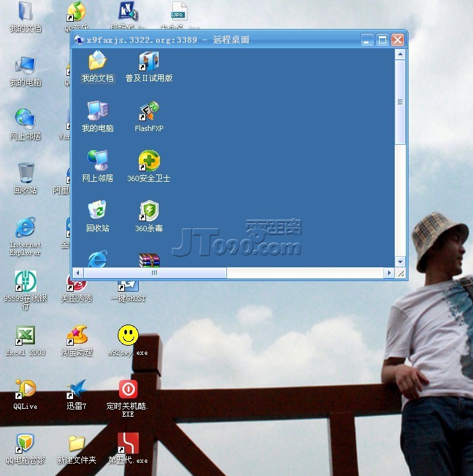
Task: Launch 360杀毒 antivirus in remote desktop
Action: (x=149, y=216)
